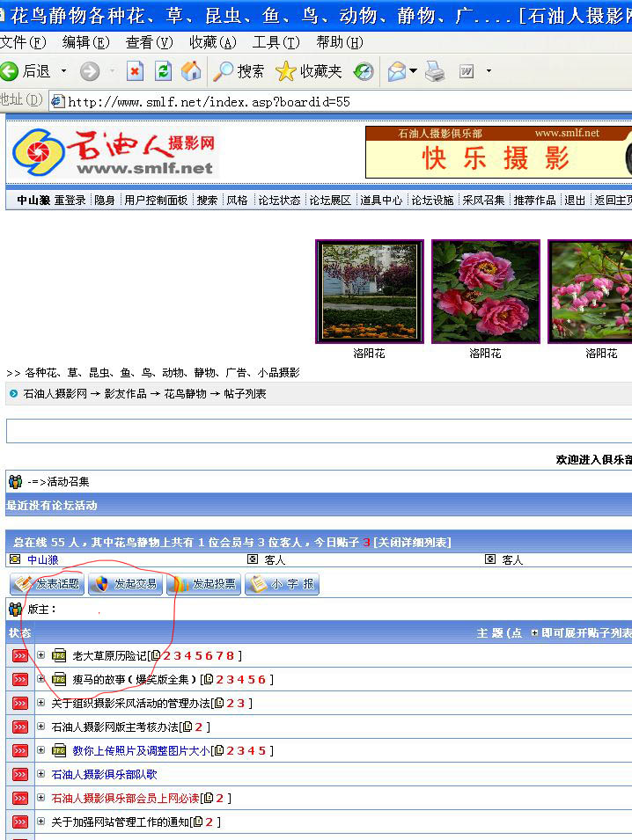
Task: Open the 收藏夹 favorites star button
Action: click(x=309, y=71)
